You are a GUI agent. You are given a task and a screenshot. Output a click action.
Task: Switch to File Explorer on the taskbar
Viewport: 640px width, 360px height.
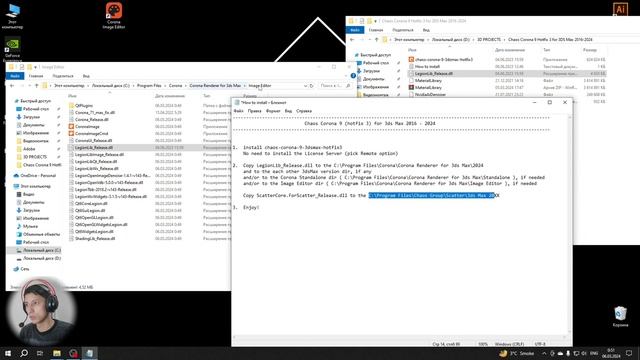pos(57,353)
